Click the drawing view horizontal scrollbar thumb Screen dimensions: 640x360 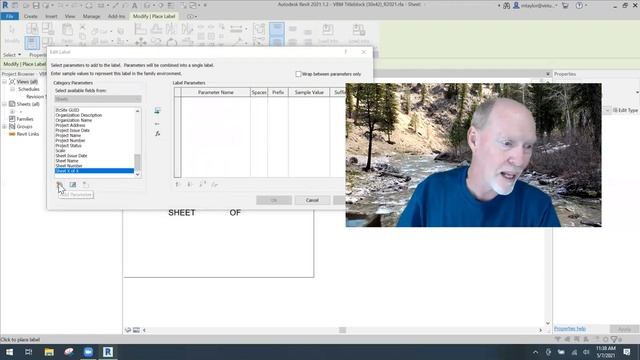[x=342, y=330]
